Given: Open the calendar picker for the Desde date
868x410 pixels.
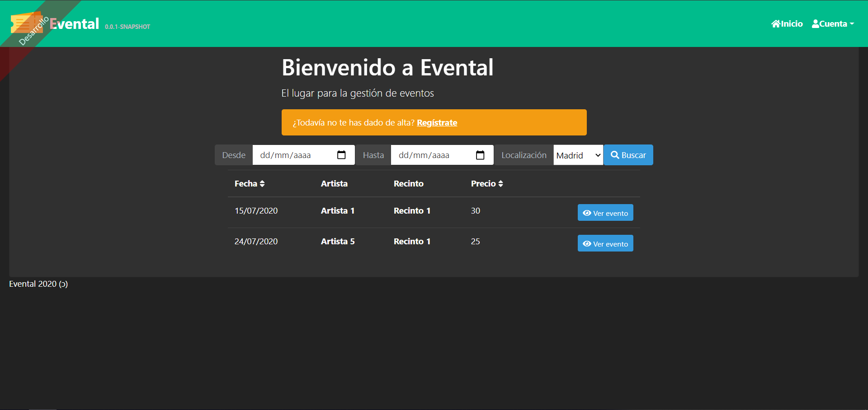Looking at the screenshot, I should point(342,155).
